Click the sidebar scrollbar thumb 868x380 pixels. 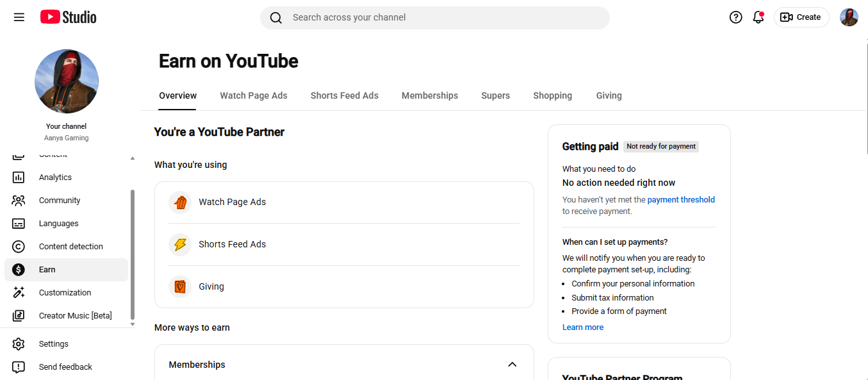(133, 254)
